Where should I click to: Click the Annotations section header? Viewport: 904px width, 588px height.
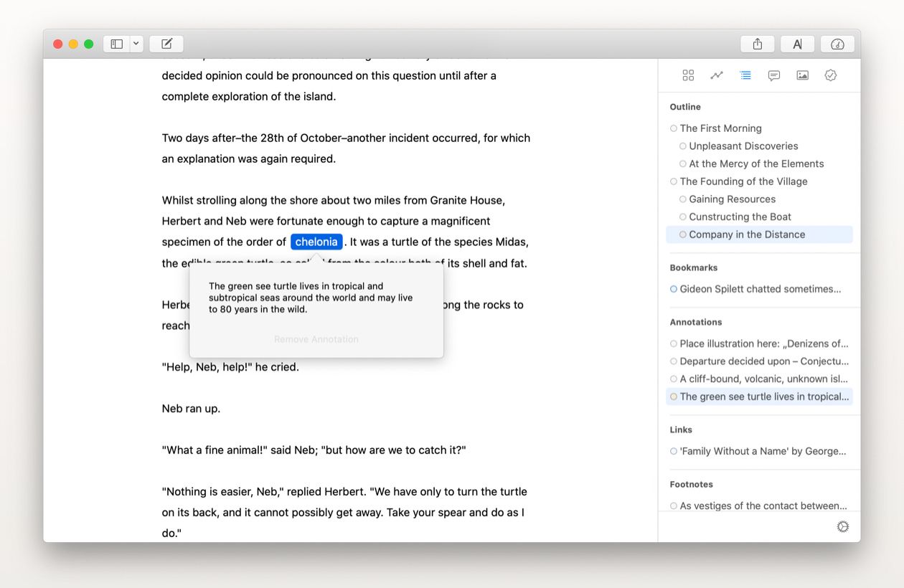695,322
